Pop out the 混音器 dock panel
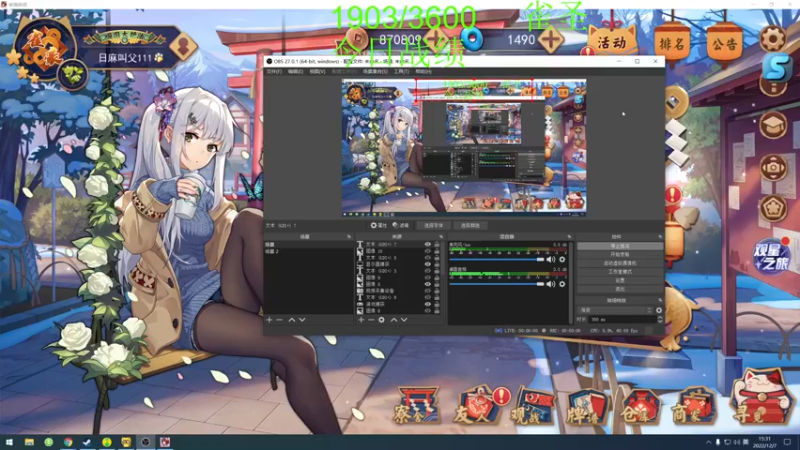 point(569,237)
